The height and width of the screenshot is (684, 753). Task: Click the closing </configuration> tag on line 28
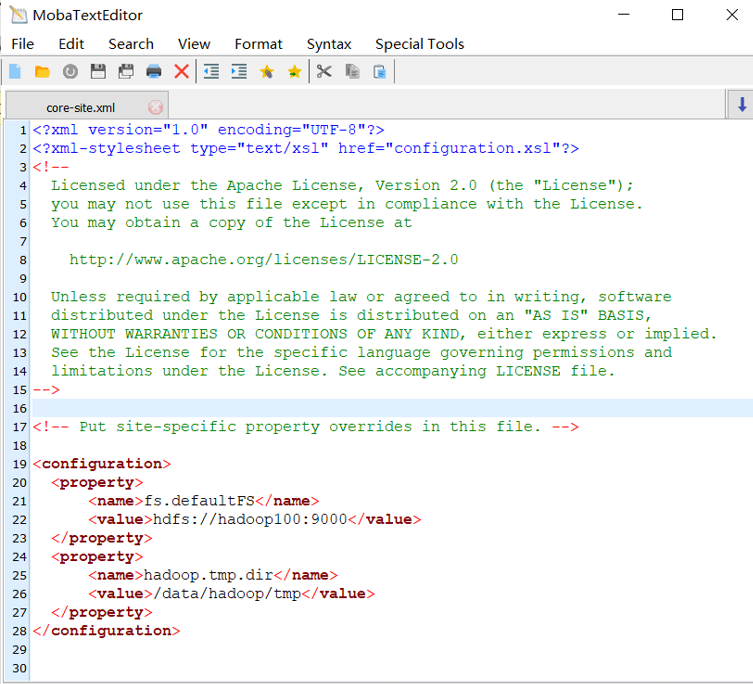(107, 631)
